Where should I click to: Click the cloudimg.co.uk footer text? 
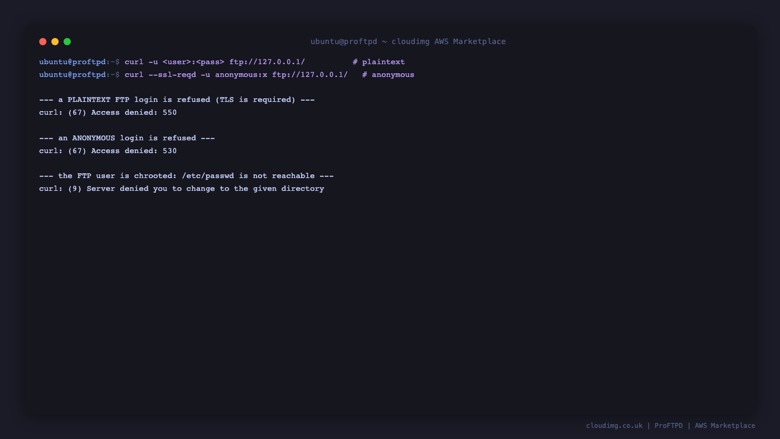614,426
